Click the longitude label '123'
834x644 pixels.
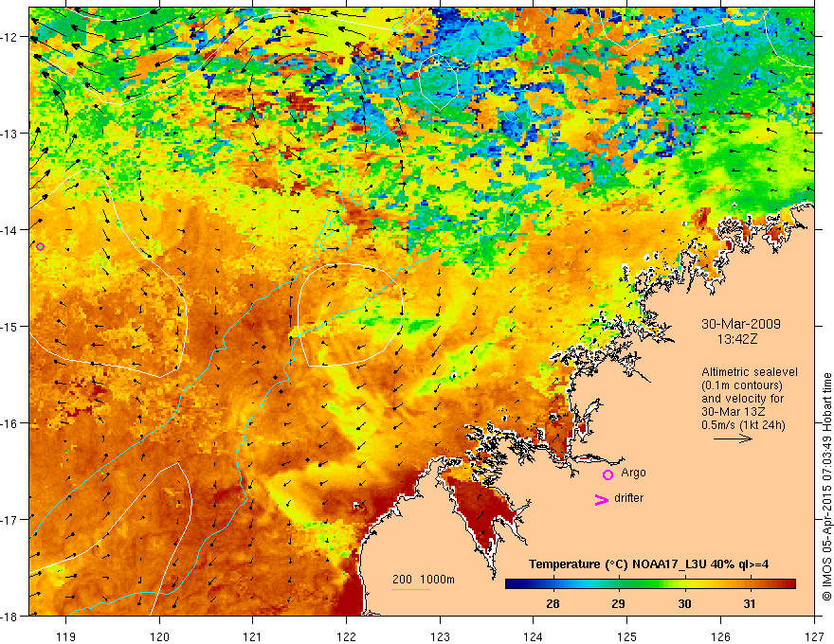pyautogui.click(x=440, y=636)
